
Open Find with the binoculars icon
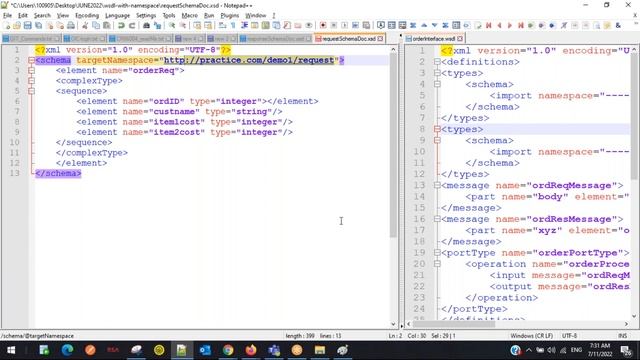[x=146, y=25]
